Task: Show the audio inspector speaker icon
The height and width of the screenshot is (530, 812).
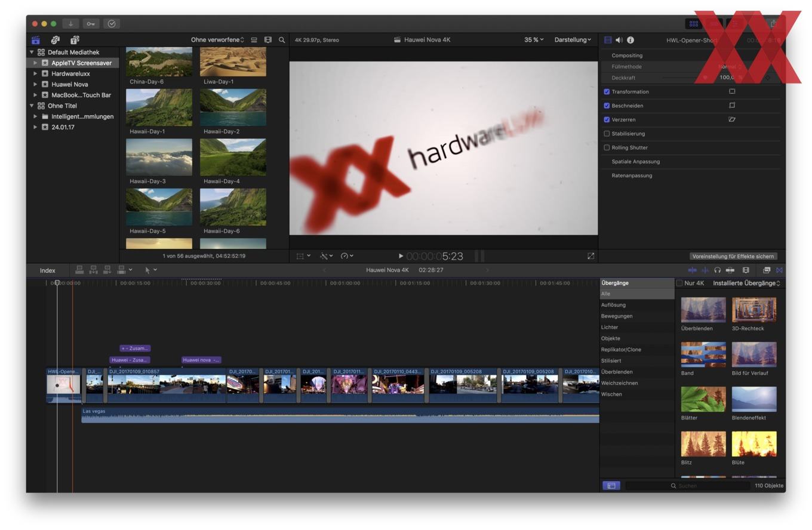Action: tap(619, 40)
